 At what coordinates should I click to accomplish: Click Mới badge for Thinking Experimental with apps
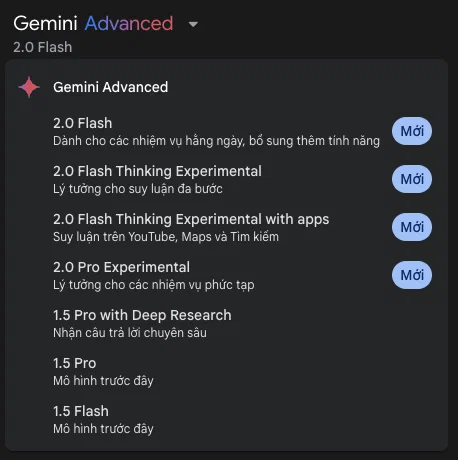pos(412,227)
